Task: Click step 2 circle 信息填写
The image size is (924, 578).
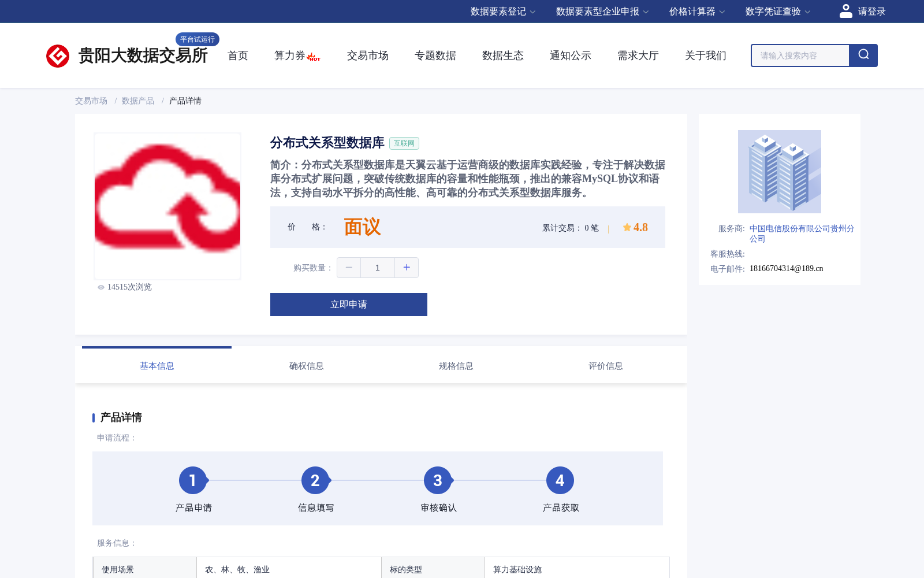Action: click(315, 480)
